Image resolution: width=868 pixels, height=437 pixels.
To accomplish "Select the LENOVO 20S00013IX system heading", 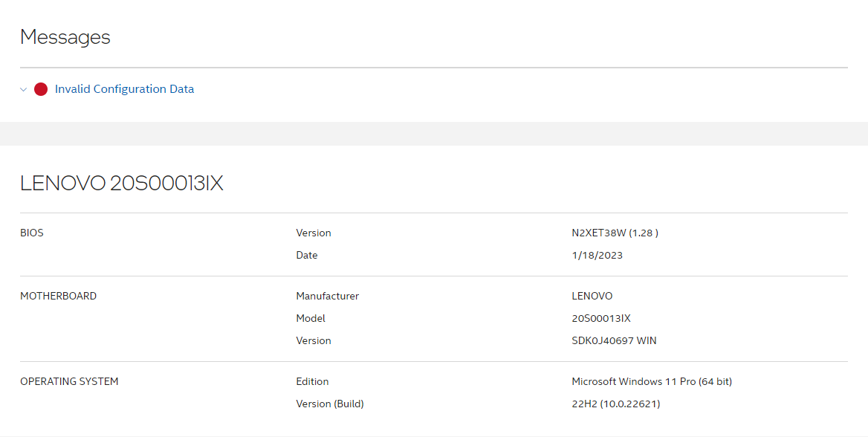I will [122, 184].
